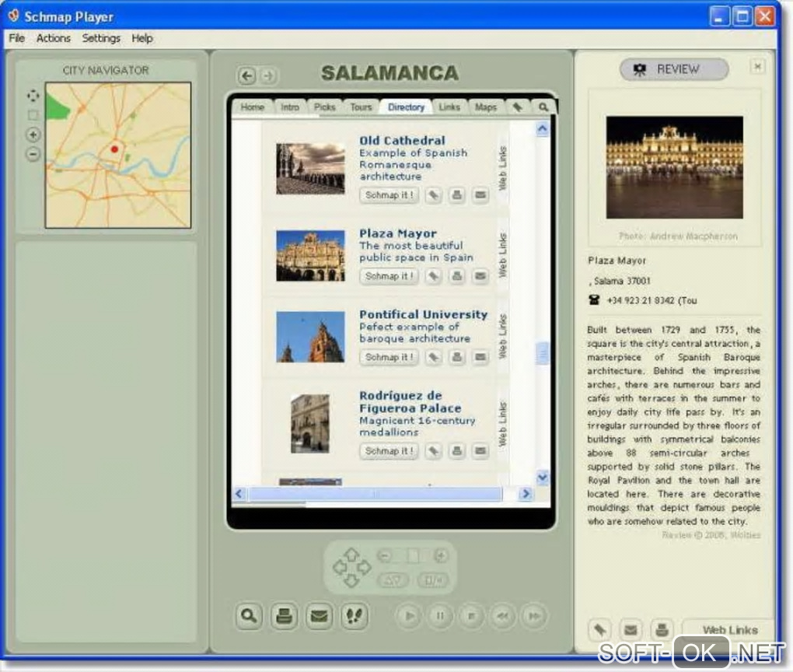Email the Old Cathedral entry
Viewport: 793px width, 672px height.
[480, 195]
